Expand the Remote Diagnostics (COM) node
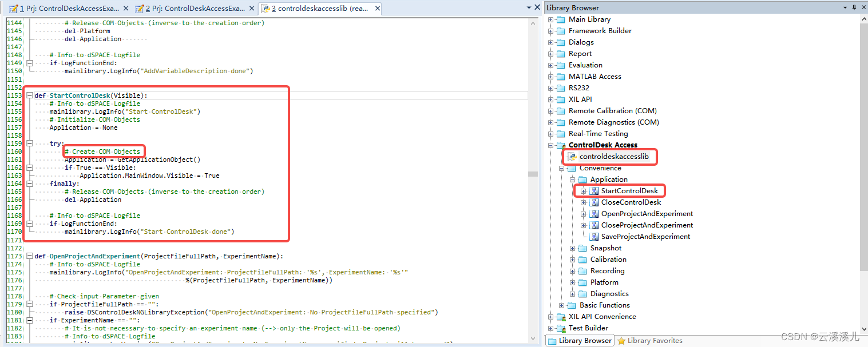Image resolution: width=868 pixels, height=347 pixels. [551, 122]
